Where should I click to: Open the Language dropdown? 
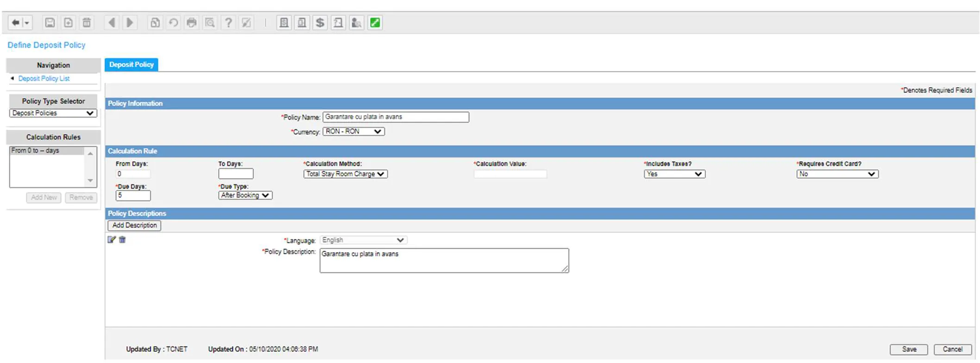pyautogui.click(x=363, y=240)
